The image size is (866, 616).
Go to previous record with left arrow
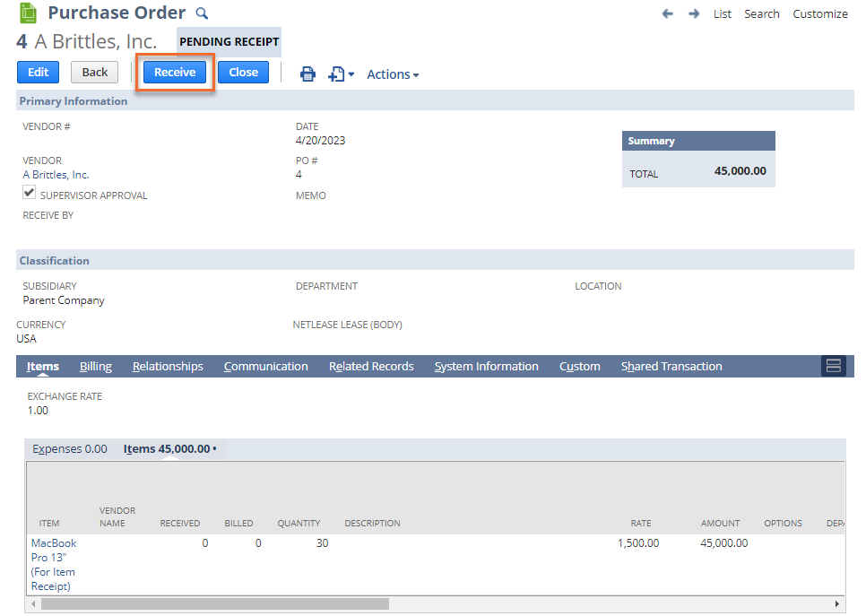(x=667, y=14)
